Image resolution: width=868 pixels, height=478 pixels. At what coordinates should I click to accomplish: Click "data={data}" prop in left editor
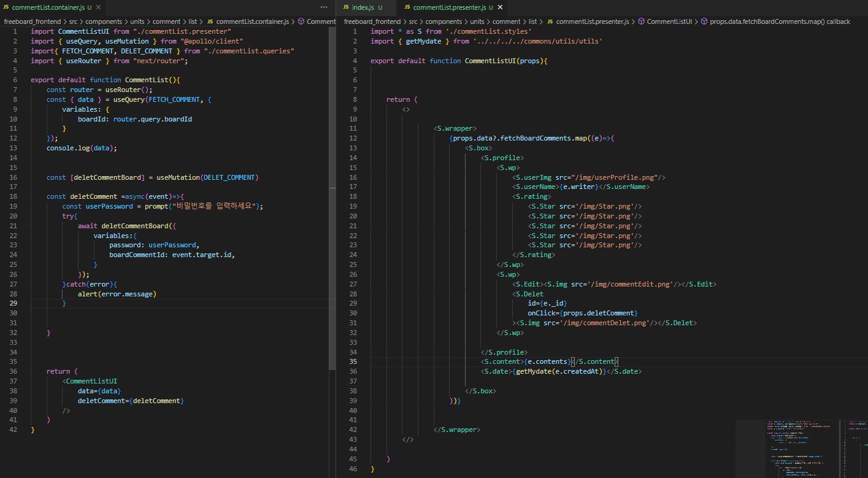point(99,391)
